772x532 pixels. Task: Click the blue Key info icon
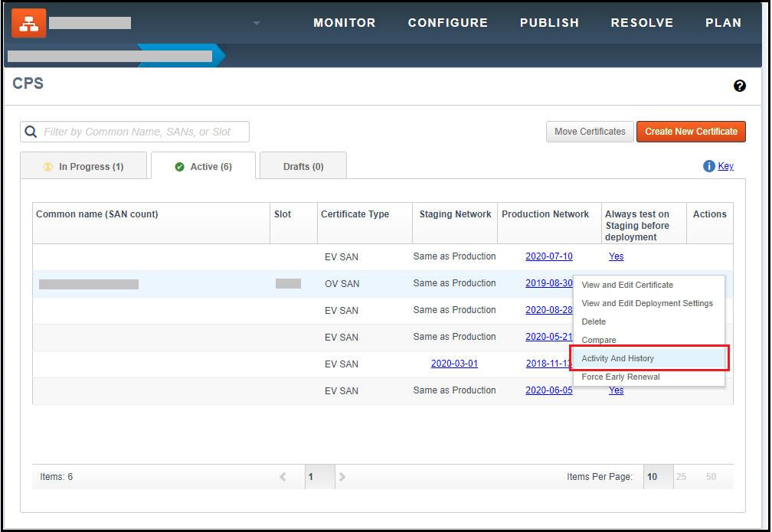pyautogui.click(x=708, y=166)
